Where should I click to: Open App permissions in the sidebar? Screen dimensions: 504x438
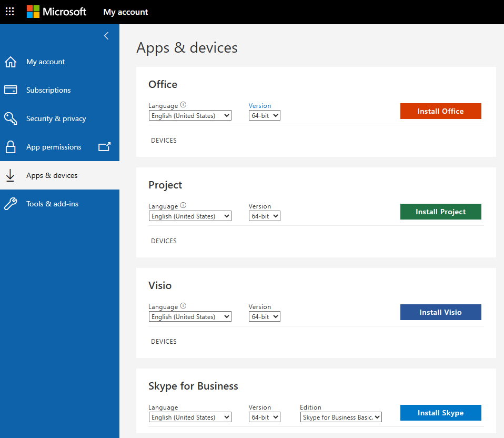(x=59, y=147)
